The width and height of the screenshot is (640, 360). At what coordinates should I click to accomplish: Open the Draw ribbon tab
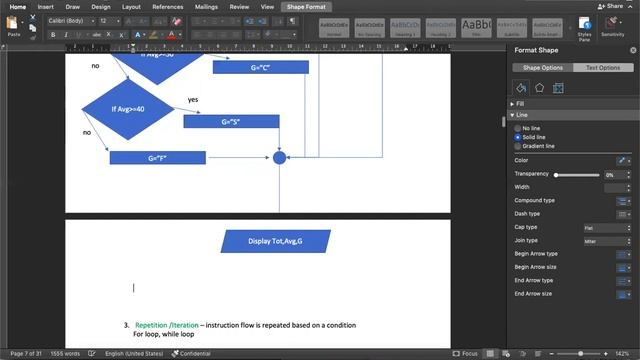[73, 7]
